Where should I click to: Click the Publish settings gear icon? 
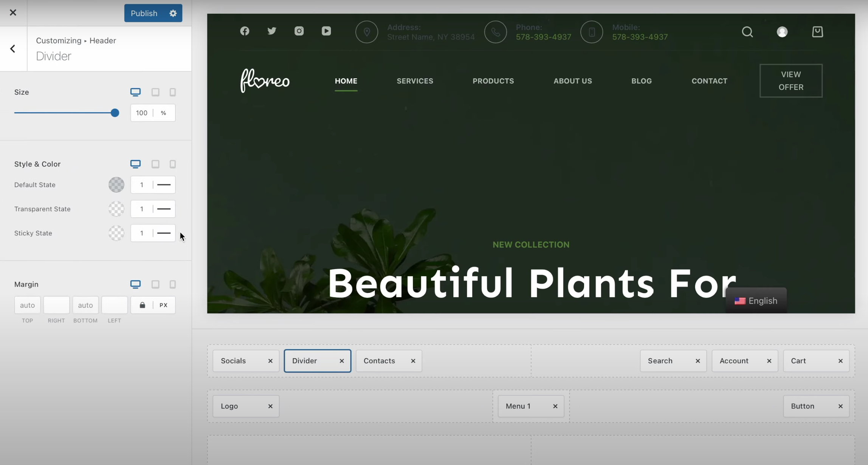(x=173, y=13)
